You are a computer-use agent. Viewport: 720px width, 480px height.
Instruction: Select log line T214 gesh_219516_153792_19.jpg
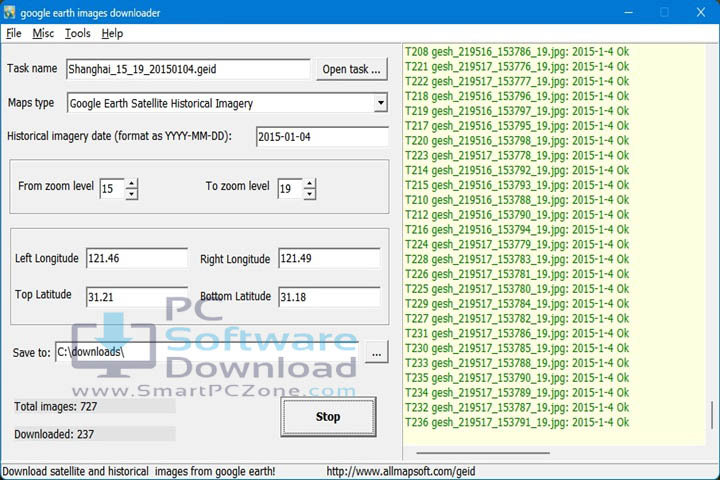click(x=517, y=170)
